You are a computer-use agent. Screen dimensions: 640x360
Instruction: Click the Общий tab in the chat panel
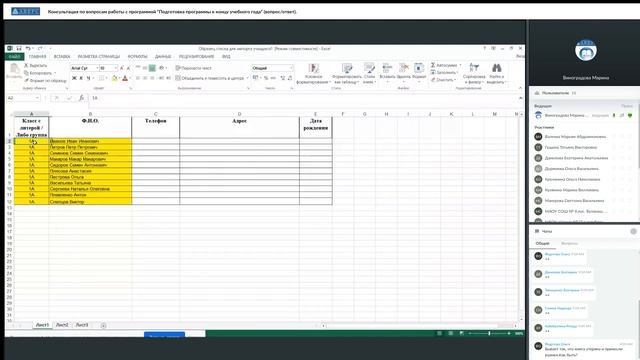click(542, 243)
